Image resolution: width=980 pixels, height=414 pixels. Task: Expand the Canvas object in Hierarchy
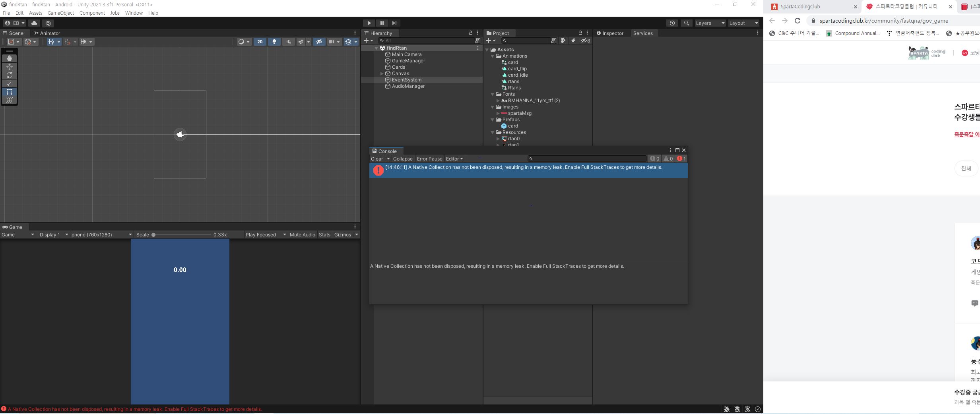(x=382, y=74)
